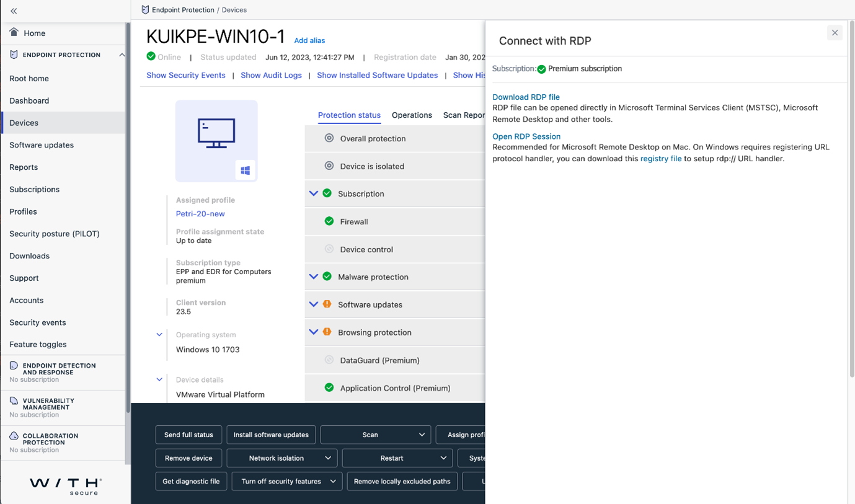
Task: Select the Protection status tab
Action: [349, 115]
